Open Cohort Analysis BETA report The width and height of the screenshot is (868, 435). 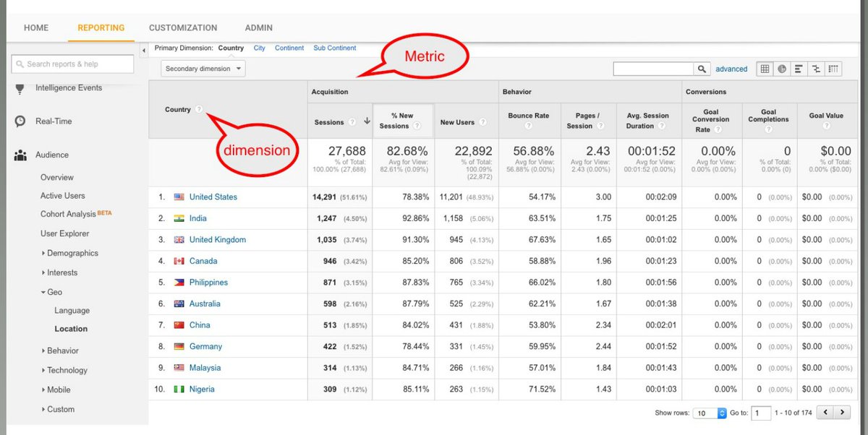click(76, 214)
